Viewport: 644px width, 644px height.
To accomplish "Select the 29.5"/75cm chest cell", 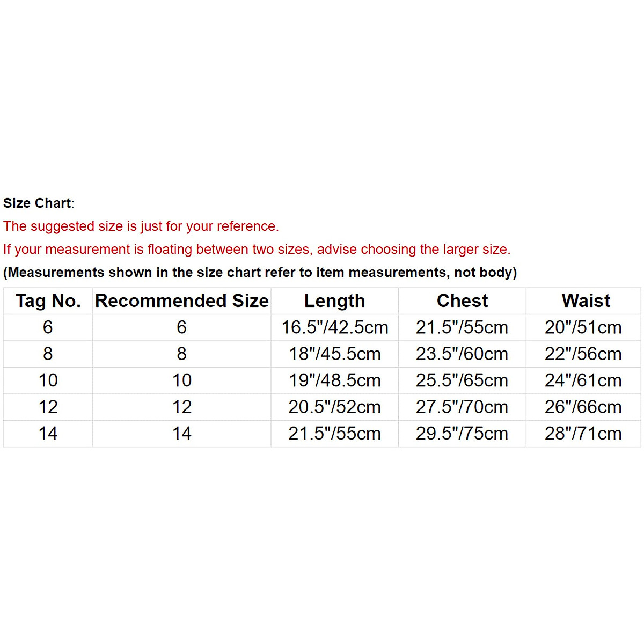I will tap(462, 434).
